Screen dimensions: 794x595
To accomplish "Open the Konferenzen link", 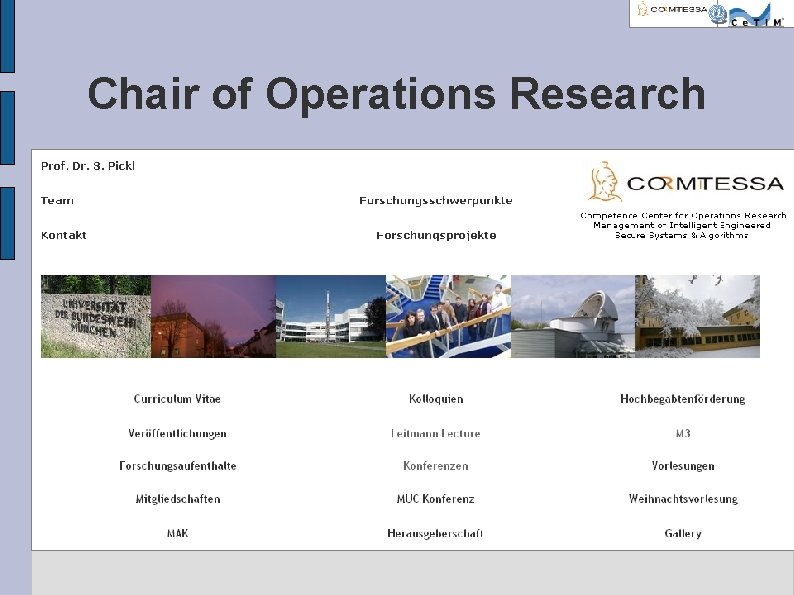I will click(x=435, y=466).
